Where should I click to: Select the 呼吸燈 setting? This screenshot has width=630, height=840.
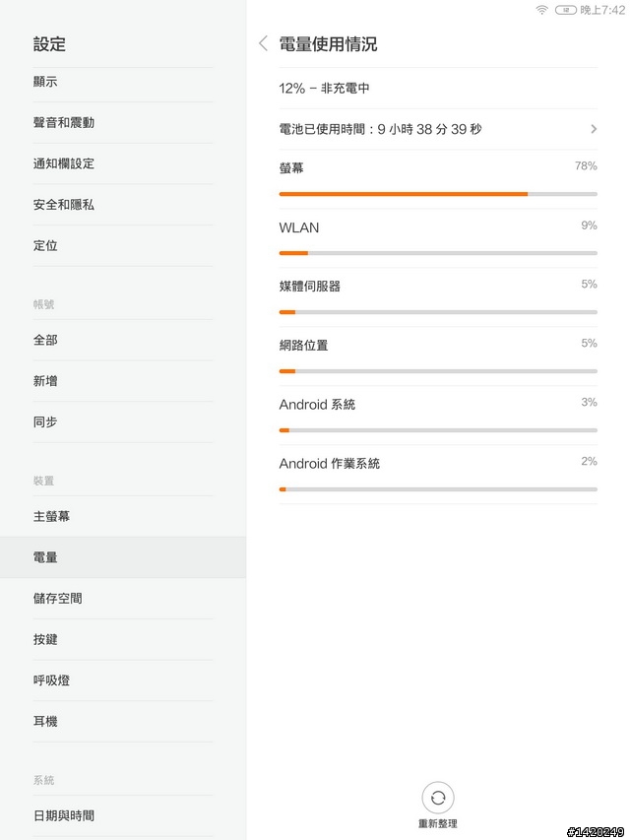tap(123, 680)
